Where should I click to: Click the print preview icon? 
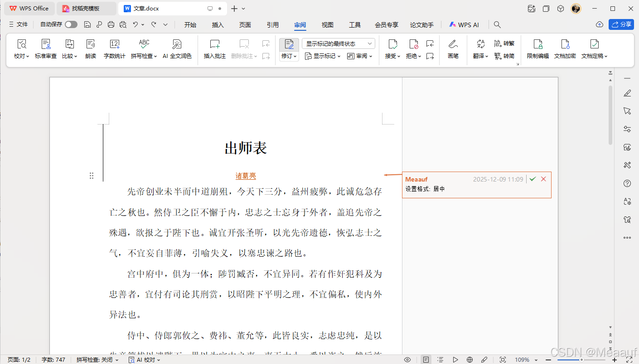point(123,24)
